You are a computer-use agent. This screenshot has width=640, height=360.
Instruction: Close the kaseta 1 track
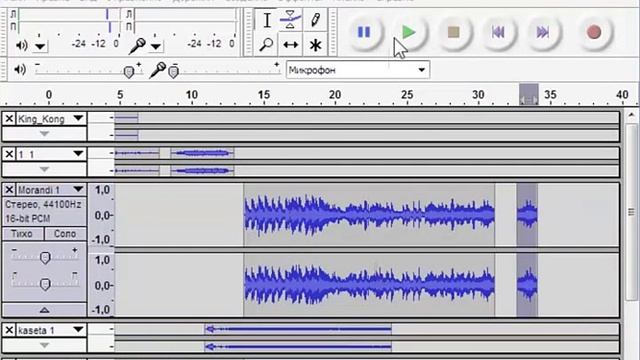pyautogui.click(x=9, y=330)
